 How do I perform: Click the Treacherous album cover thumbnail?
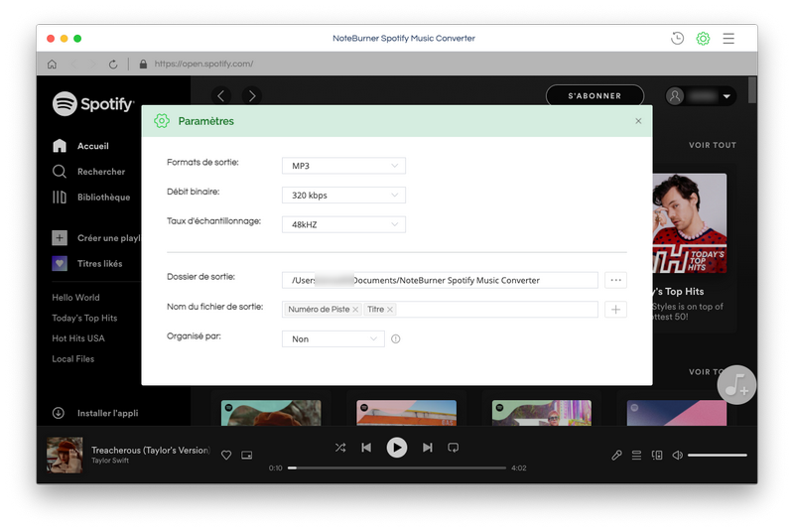coord(65,455)
